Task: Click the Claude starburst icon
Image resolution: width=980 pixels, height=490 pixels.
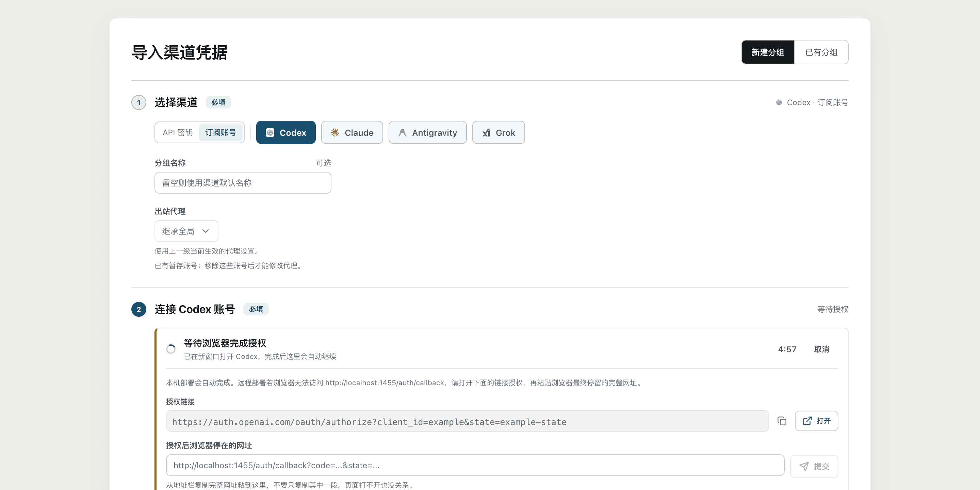Action: click(x=335, y=132)
